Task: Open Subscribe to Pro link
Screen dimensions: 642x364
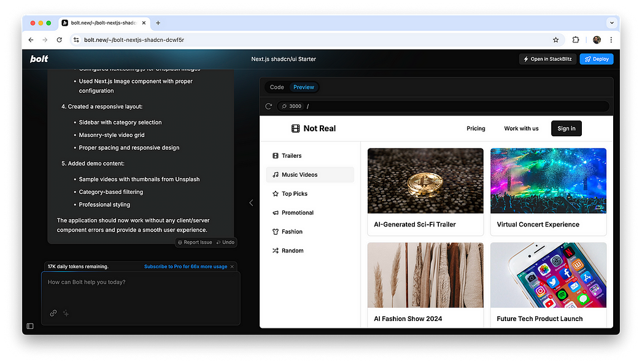Action: tap(185, 266)
